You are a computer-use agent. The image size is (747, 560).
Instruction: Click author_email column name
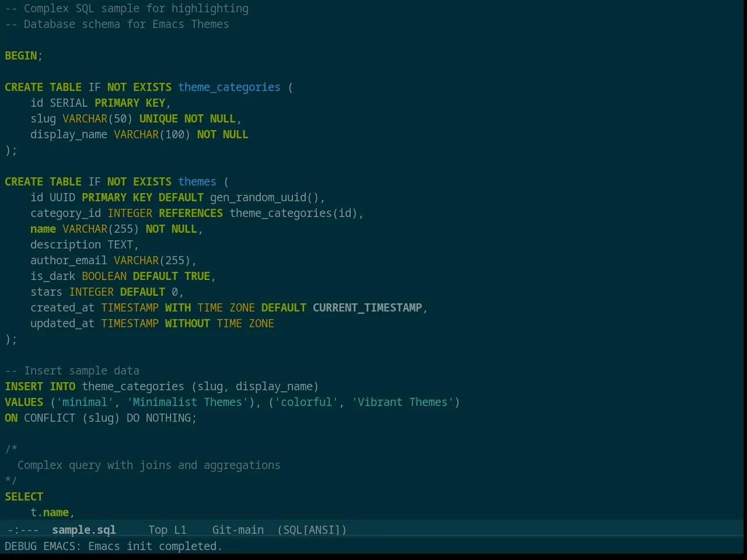click(69, 260)
